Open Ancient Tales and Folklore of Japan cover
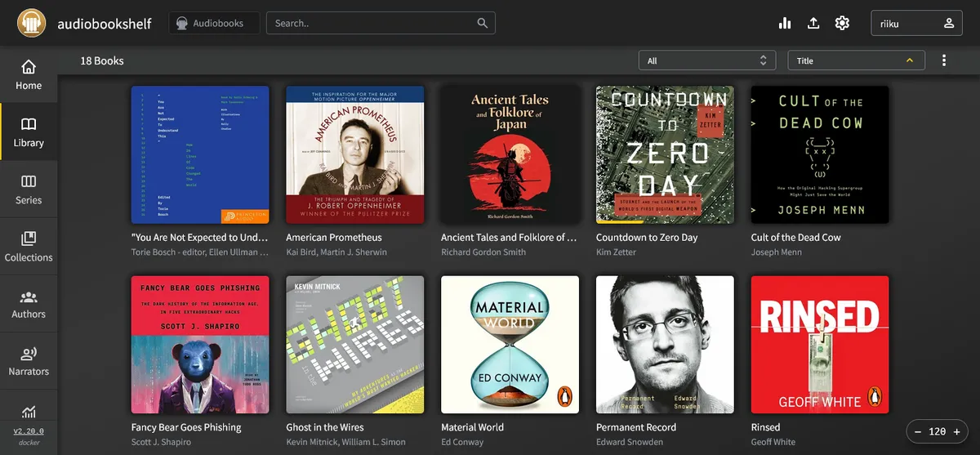980x455 pixels. (510, 155)
